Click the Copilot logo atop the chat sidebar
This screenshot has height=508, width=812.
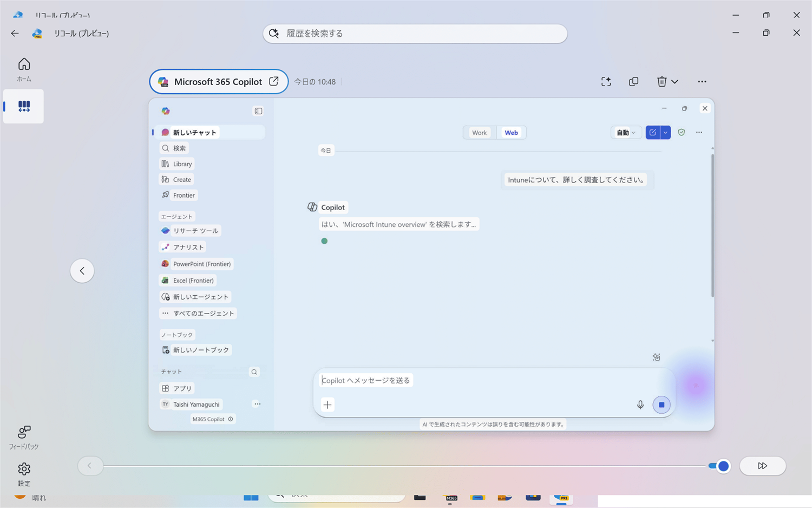click(166, 111)
